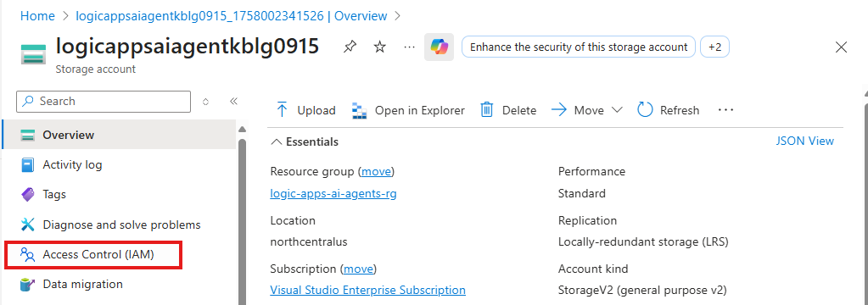Open the header more options ellipsis
This screenshot has height=305, width=868.
tap(409, 47)
